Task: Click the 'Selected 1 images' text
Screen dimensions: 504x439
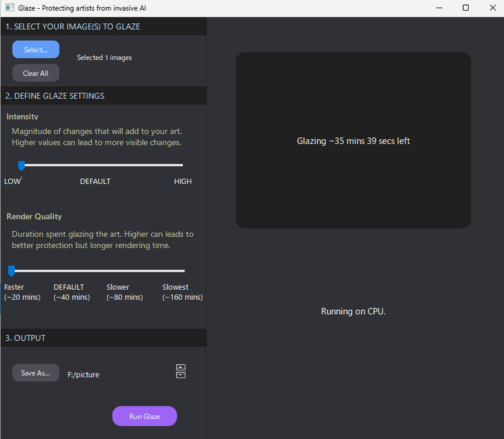Action: coord(104,57)
